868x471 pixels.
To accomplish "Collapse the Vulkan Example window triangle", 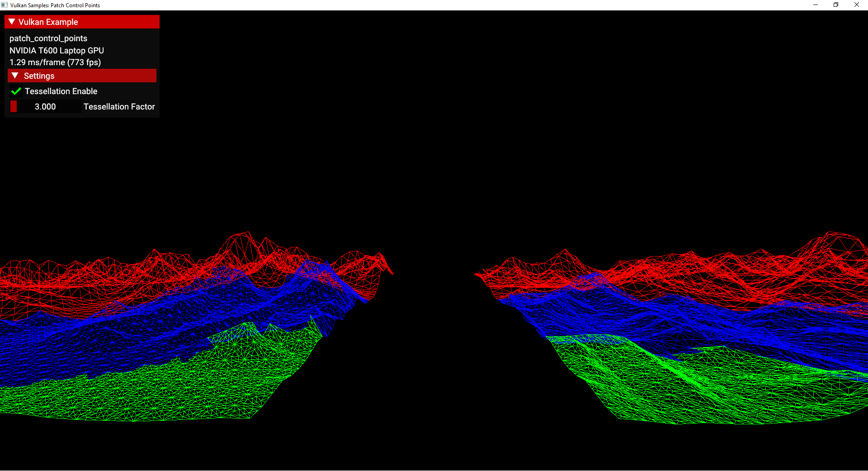I will click(12, 22).
